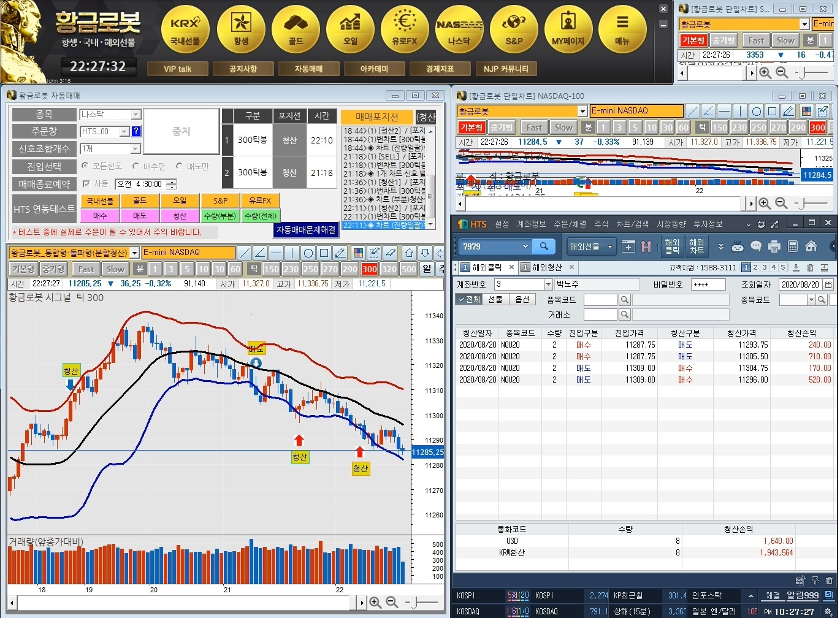The image size is (840, 618).
Task: Click the 해외차트 button in HTS toolbar
Action: (697, 246)
